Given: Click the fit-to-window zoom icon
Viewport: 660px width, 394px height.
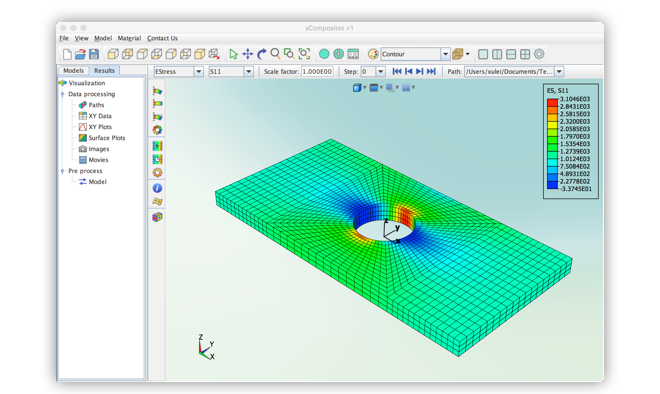Looking at the screenshot, I should (304, 54).
